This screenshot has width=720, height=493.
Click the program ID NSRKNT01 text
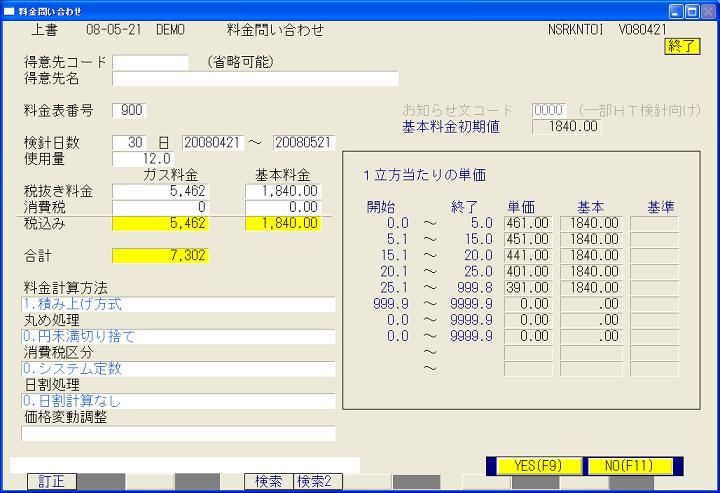[x=575, y=30]
